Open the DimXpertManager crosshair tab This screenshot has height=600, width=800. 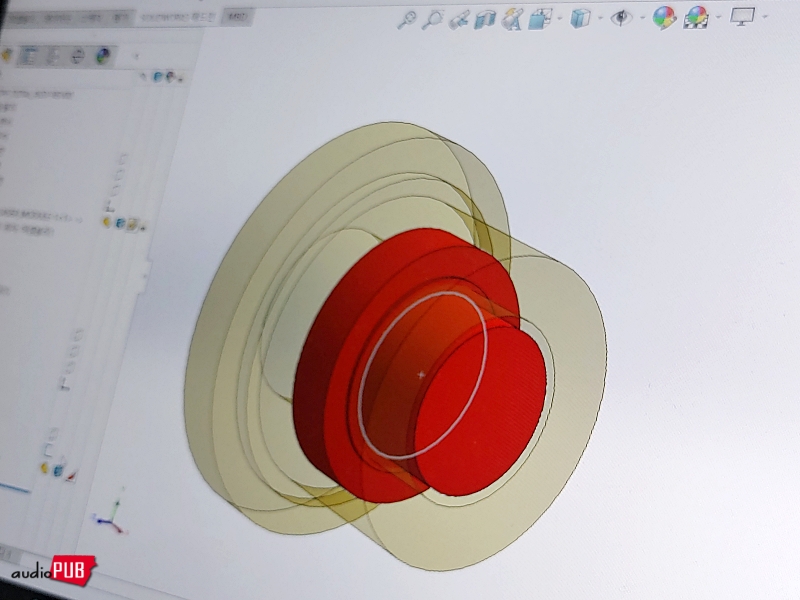[x=77, y=56]
